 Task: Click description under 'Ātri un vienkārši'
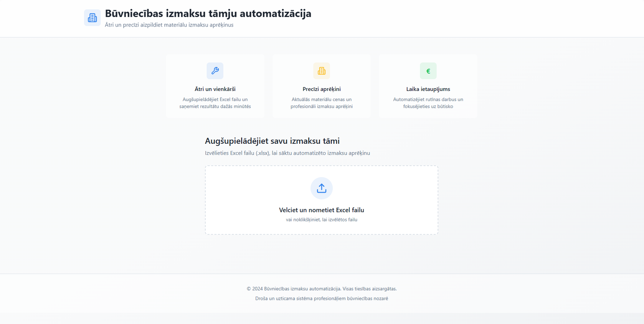(x=215, y=103)
